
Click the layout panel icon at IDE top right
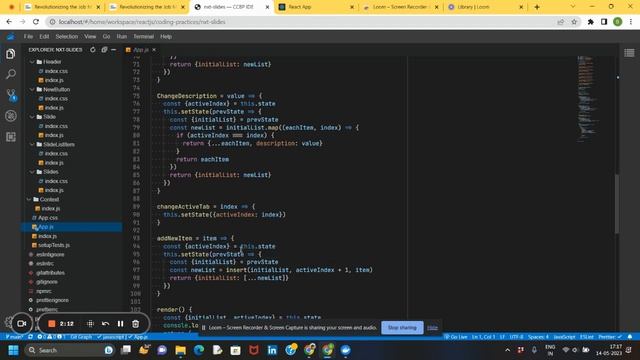click(629, 53)
